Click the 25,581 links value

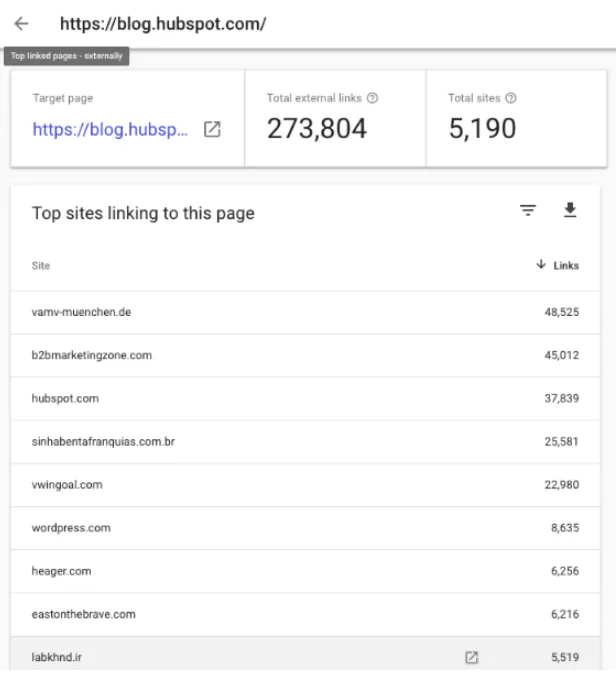pyautogui.click(x=562, y=441)
